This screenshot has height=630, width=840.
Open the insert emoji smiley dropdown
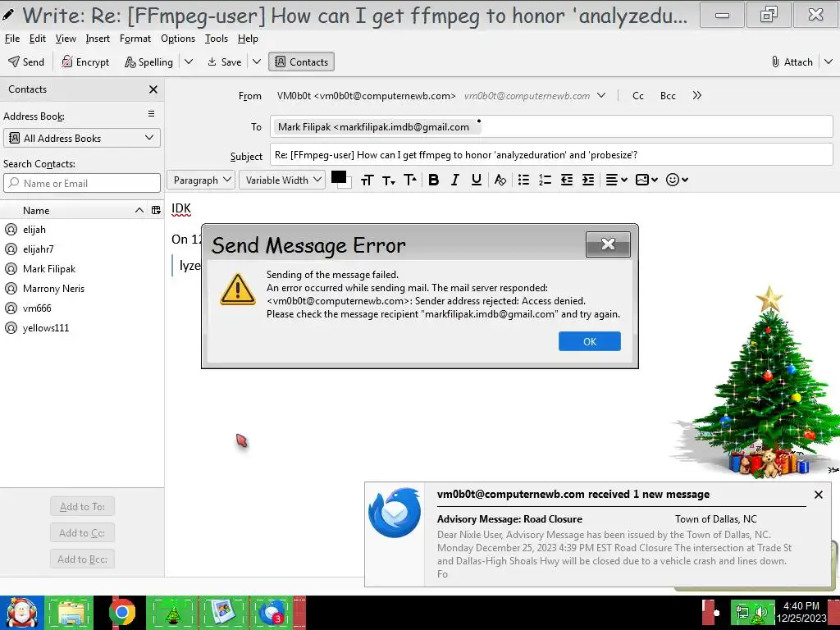click(x=677, y=180)
